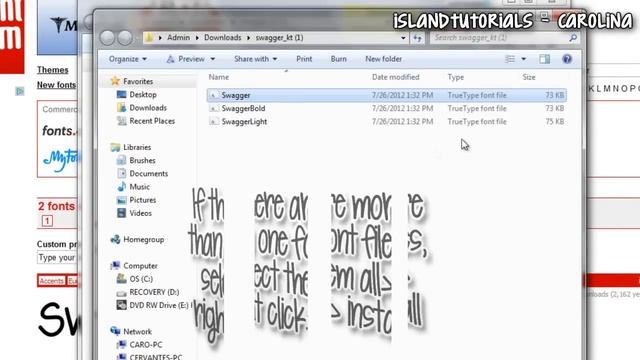The image size is (640, 360).
Task: Click the DVD RW Drive (E:) icon
Action: point(121,305)
